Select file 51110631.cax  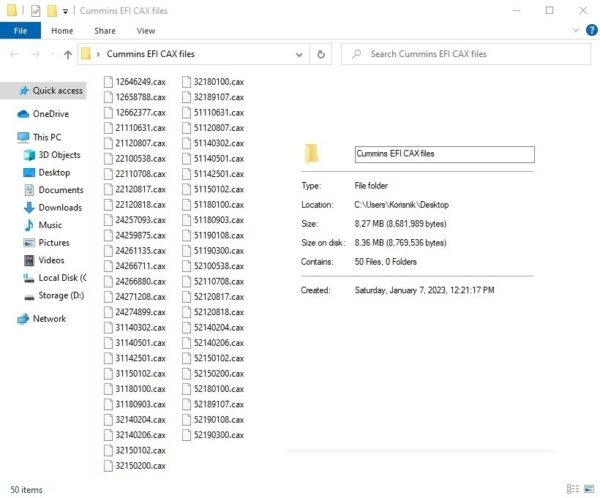point(213,113)
